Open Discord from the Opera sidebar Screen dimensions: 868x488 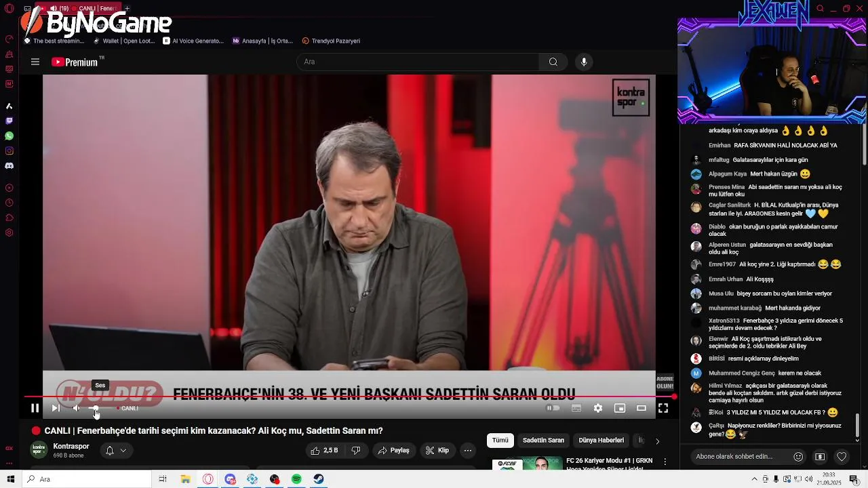[x=9, y=165]
